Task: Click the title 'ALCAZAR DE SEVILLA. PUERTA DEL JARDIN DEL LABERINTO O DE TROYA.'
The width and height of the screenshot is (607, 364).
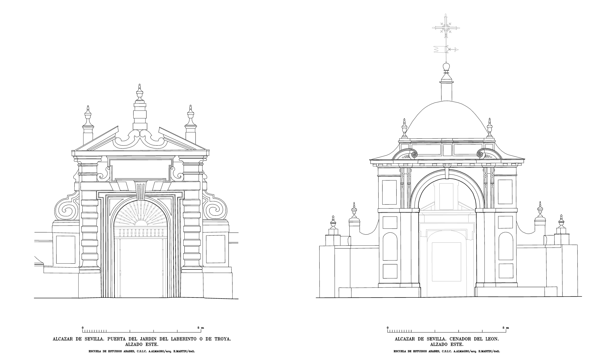Action: (x=142, y=339)
